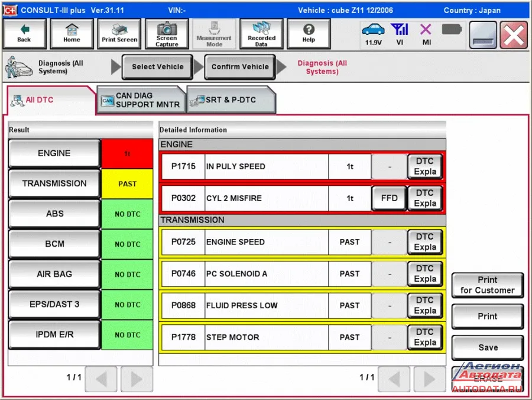Select the IN PULY SPEED description
This screenshot has width=532, height=400.
pos(267,166)
